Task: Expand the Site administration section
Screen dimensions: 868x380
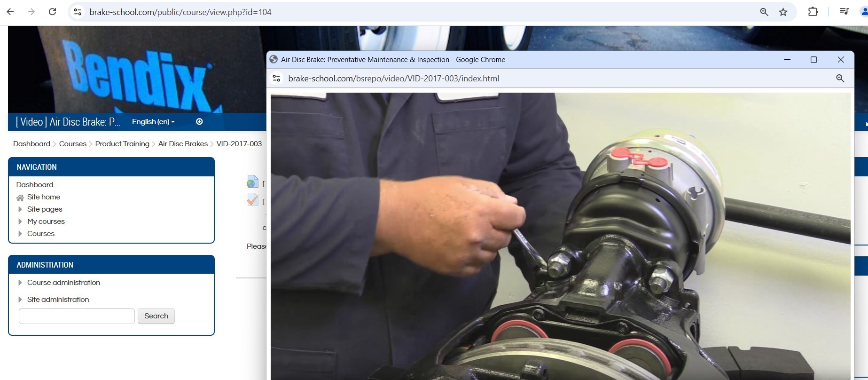Action: pyautogui.click(x=20, y=300)
